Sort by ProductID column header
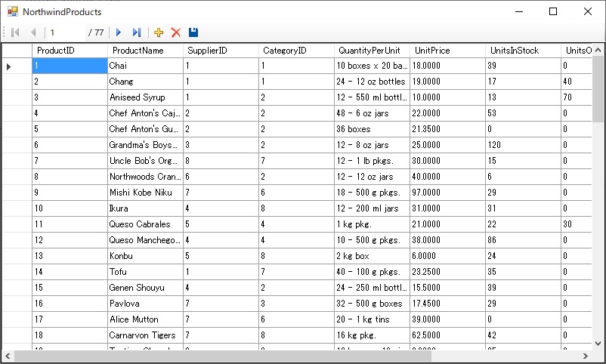Screen dimensions: 606x364 tap(70, 51)
